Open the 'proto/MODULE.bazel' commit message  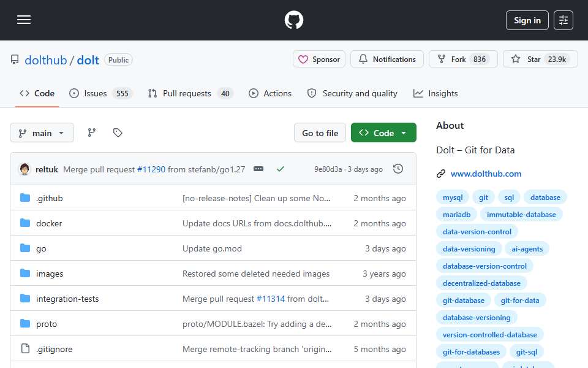[257, 324]
